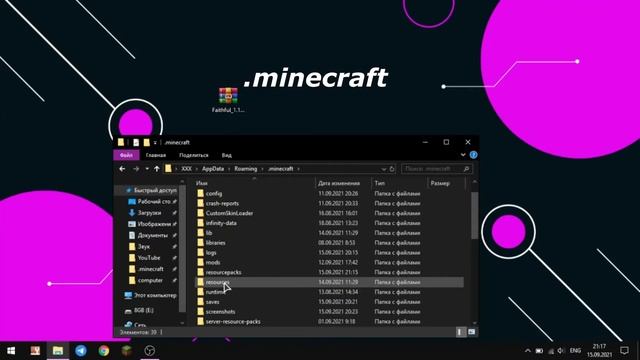Open the .minecraft pinned sidebar folder

click(x=150, y=269)
